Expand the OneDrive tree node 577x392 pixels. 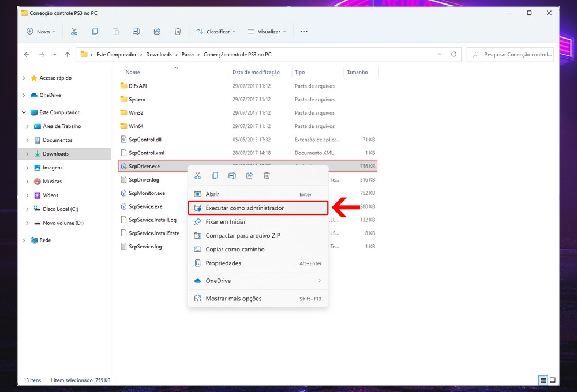tap(24, 95)
